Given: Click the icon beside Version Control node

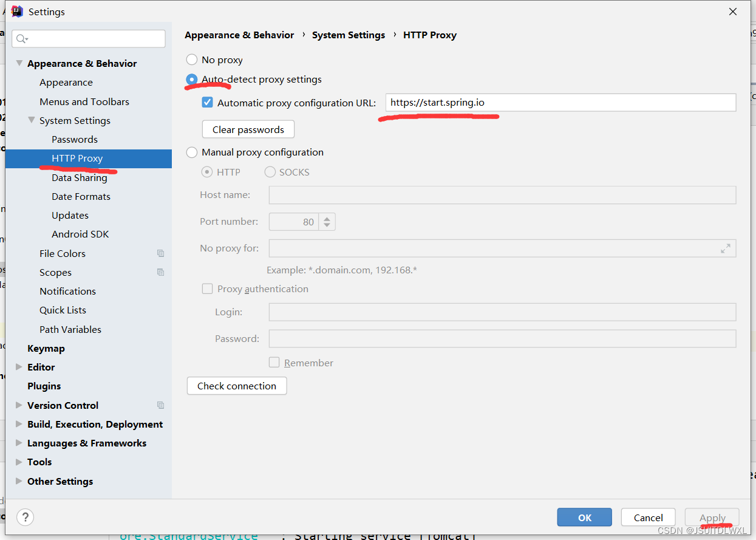Looking at the screenshot, I should [160, 405].
